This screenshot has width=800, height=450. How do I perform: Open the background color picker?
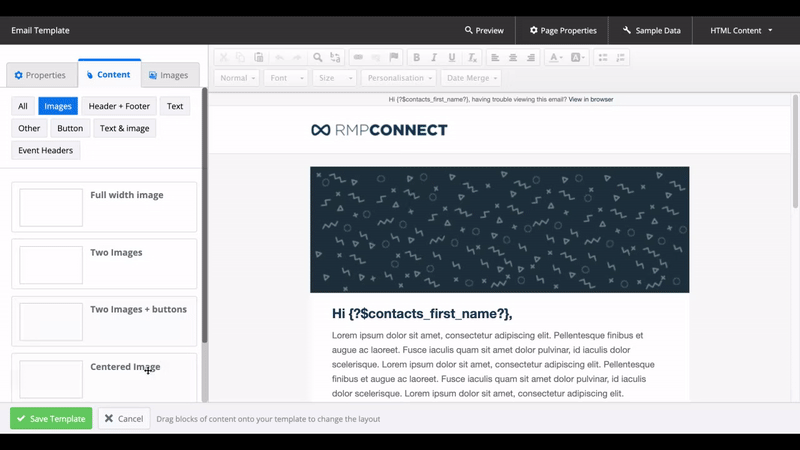pyautogui.click(x=578, y=58)
